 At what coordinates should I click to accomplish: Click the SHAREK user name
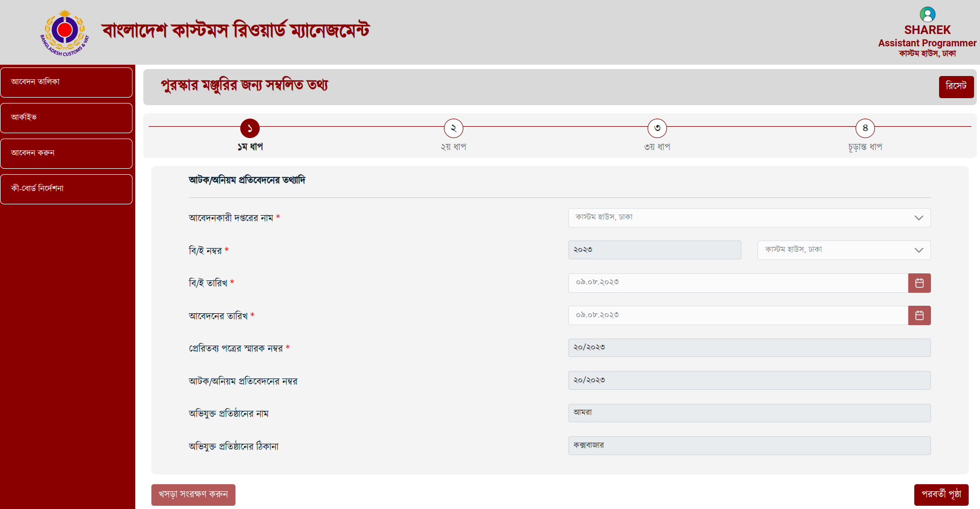pyautogui.click(x=927, y=30)
